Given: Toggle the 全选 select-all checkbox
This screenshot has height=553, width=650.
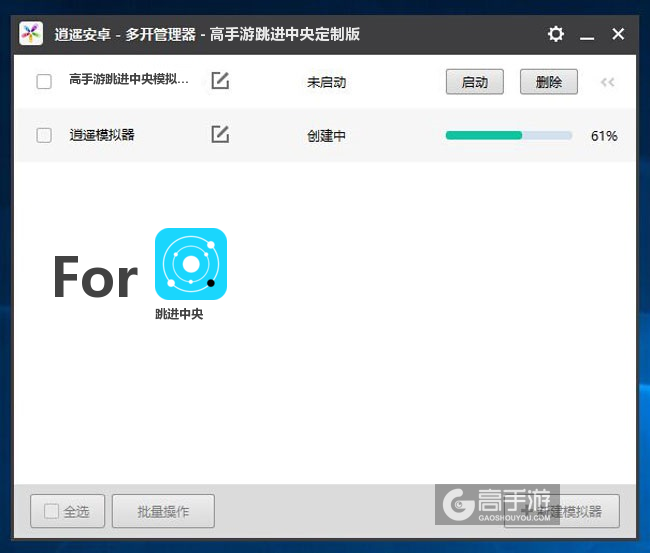Looking at the screenshot, I should pyautogui.click(x=51, y=511).
